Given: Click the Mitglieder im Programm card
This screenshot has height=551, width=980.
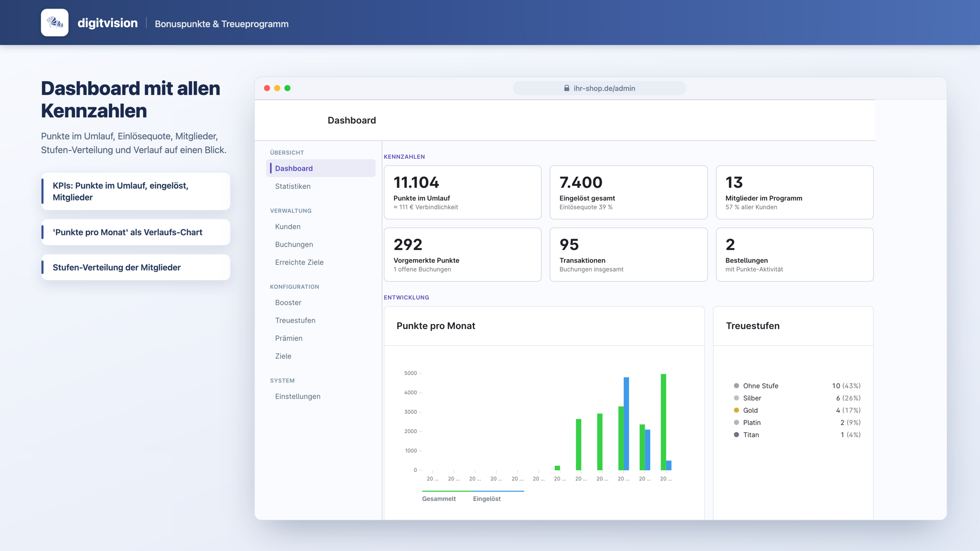Looking at the screenshot, I should point(794,192).
